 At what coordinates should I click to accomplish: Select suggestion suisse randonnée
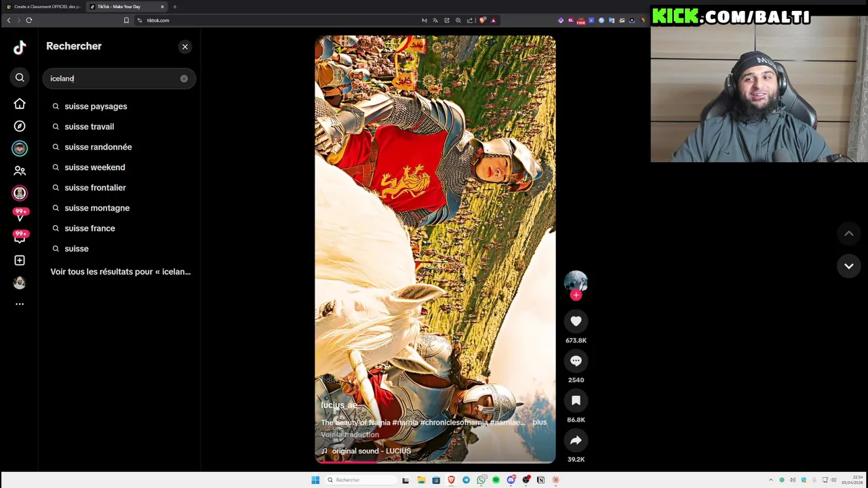point(98,147)
